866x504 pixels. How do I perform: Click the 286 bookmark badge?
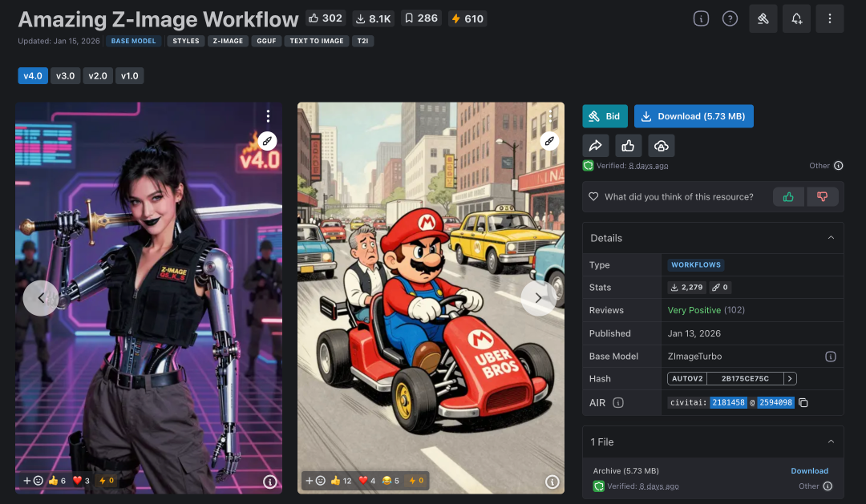click(x=421, y=18)
